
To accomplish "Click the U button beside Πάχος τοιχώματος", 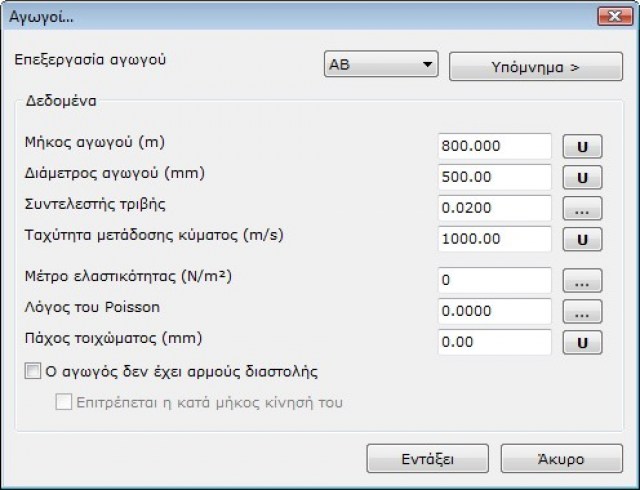I will [581, 342].
